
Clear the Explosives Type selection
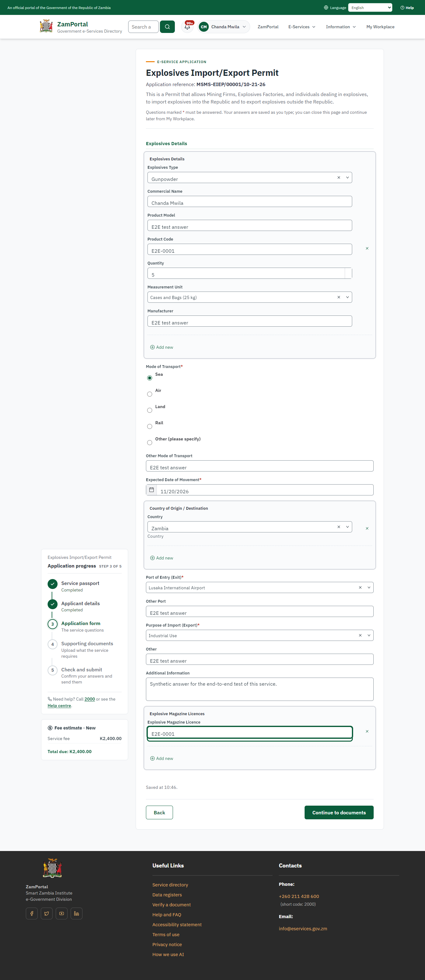click(339, 178)
